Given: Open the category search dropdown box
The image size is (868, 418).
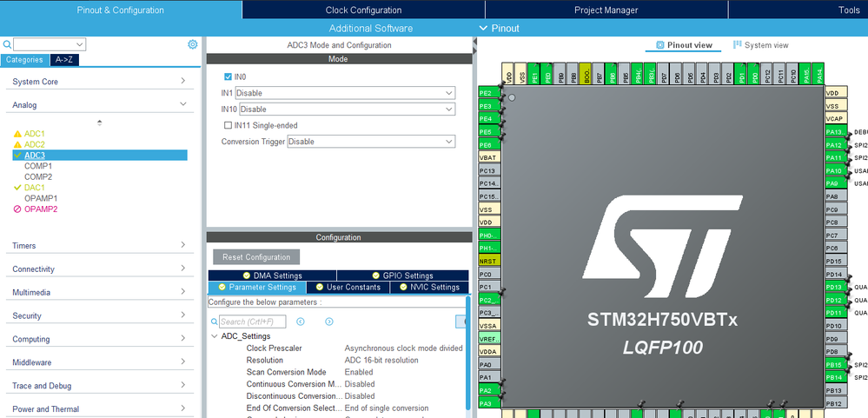Looking at the screenshot, I should [x=50, y=44].
